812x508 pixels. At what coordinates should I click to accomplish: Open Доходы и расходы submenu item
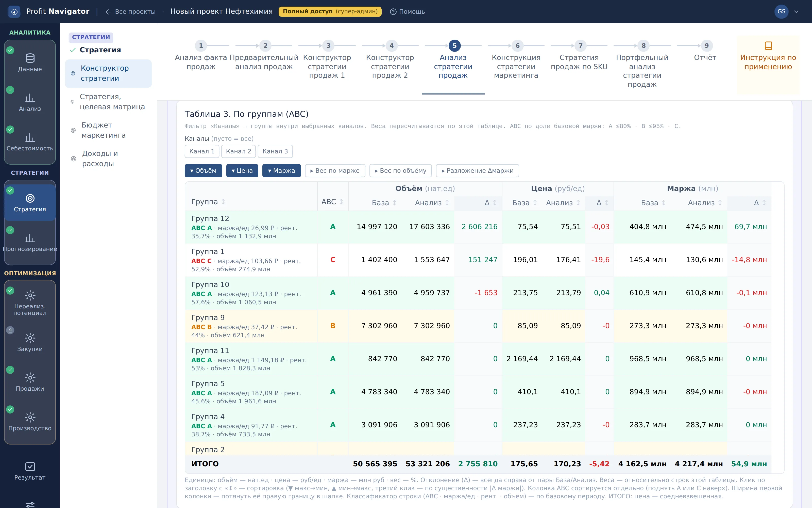108,158
